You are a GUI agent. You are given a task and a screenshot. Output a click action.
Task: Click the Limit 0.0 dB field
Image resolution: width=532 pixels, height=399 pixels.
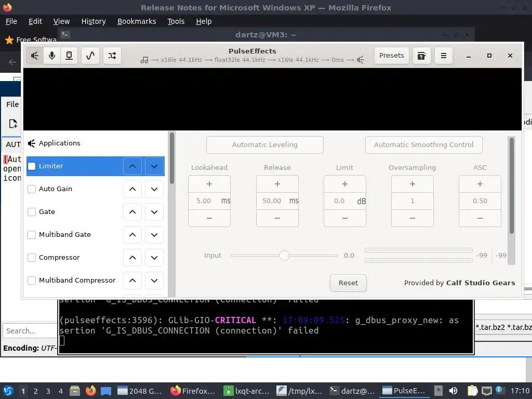[345, 201]
